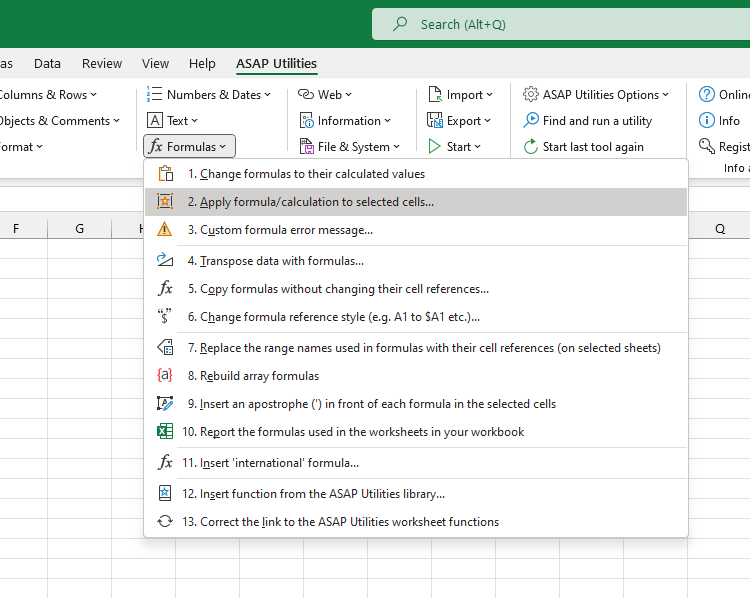The image size is (750, 598).
Task: Expand the Import dropdown chevron
Action: (489, 95)
